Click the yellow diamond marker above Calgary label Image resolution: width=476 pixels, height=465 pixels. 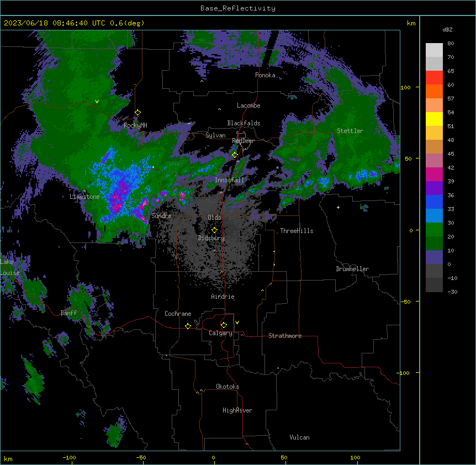coord(224,325)
